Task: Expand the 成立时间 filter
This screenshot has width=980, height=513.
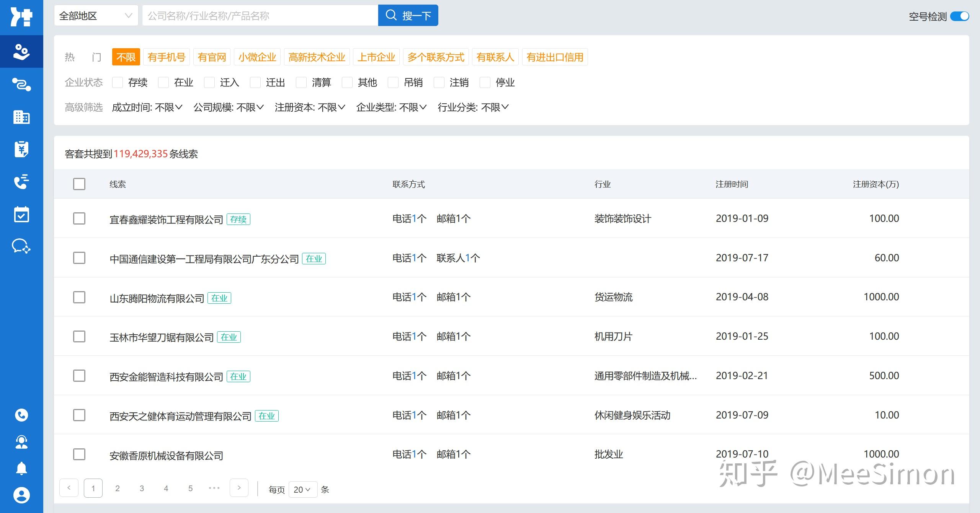Action: click(147, 107)
